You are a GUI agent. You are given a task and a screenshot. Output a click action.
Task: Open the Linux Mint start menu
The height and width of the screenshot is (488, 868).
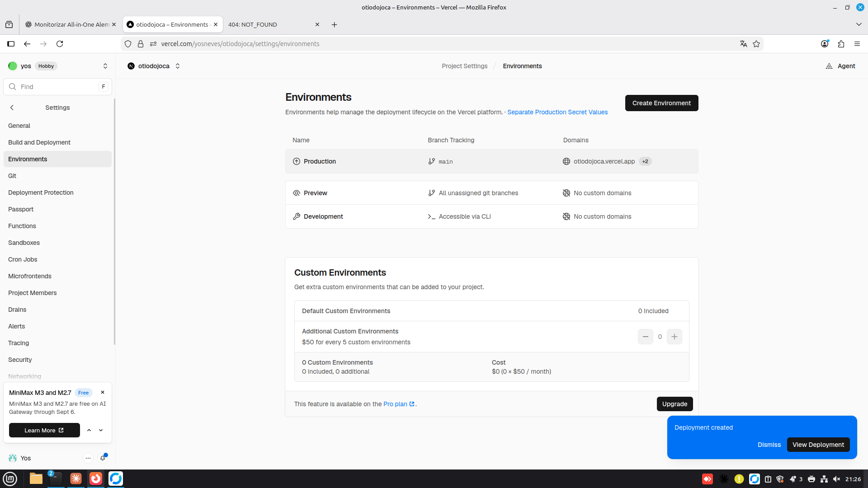[x=10, y=479]
